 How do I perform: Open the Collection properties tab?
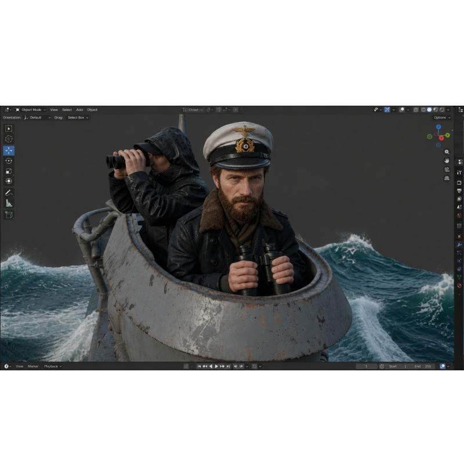click(x=459, y=226)
